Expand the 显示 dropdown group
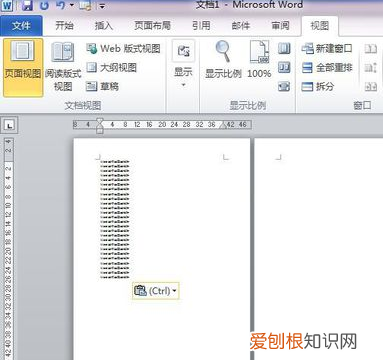The height and width of the screenshot is (360, 383). (183, 65)
